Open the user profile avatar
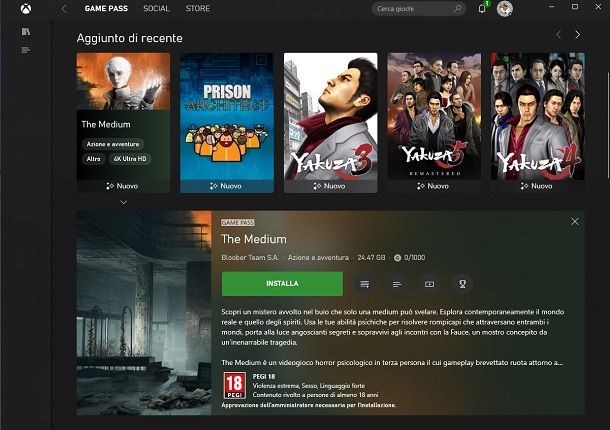Screen dimensions: 610x430 click(x=505, y=9)
